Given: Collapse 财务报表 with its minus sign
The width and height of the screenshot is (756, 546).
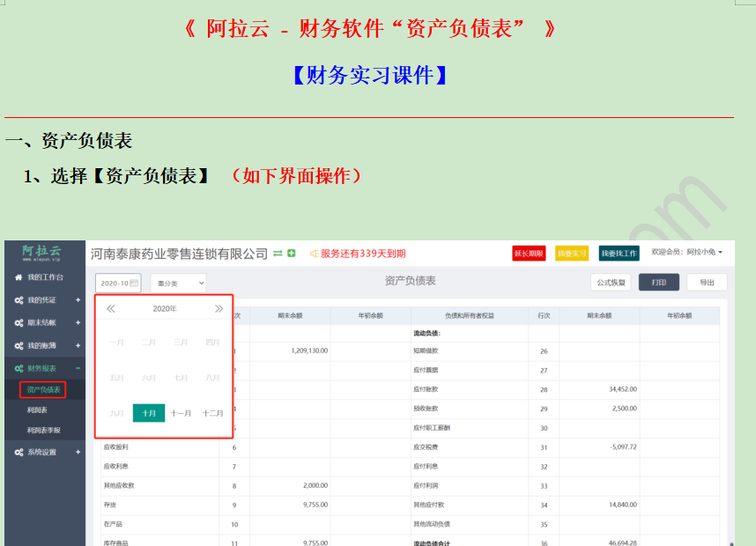Looking at the screenshot, I should [78, 369].
